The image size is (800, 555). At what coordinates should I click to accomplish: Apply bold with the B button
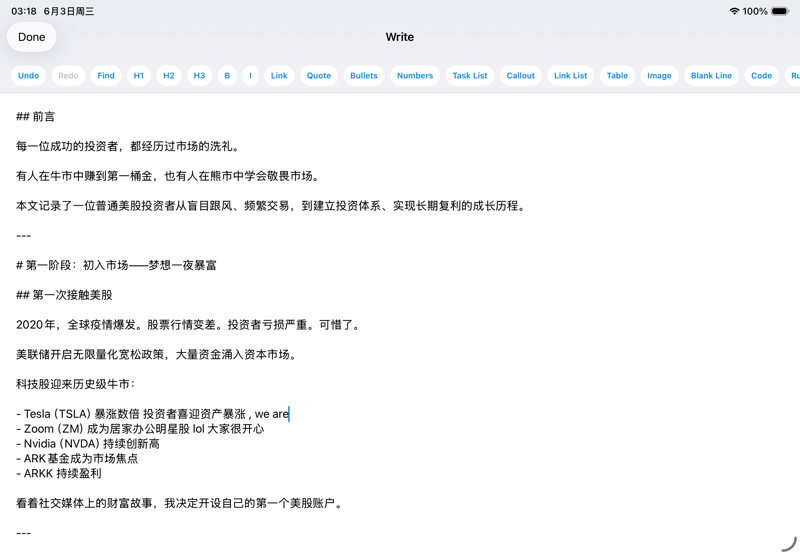(227, 75)
